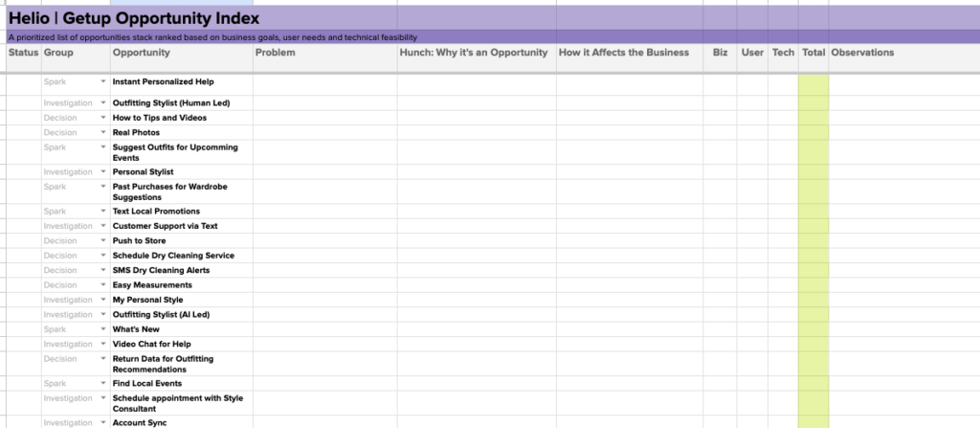Select the Schedule Dry Cleaning Service cell
The width and height of the screenshot is (980, 428).
click(x=181, y=256)
